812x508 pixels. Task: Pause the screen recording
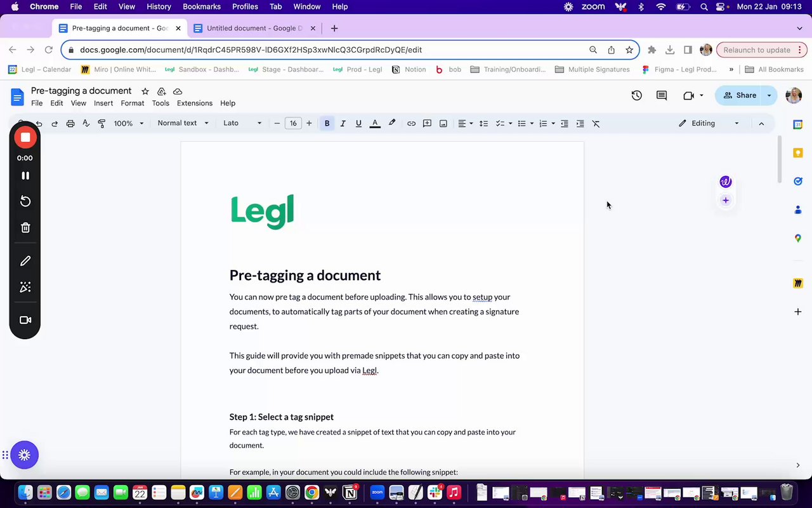click(25, 175)
